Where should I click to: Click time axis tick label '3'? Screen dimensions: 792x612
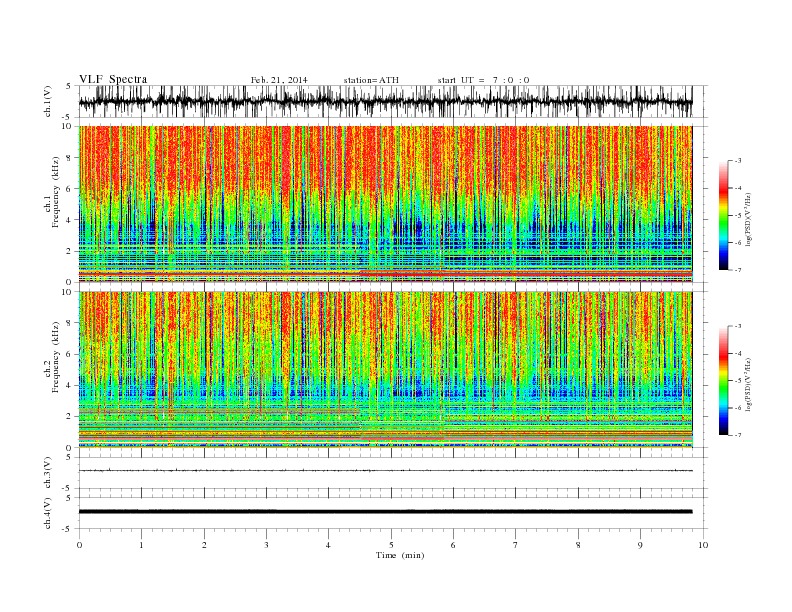[x=266, y=545]
